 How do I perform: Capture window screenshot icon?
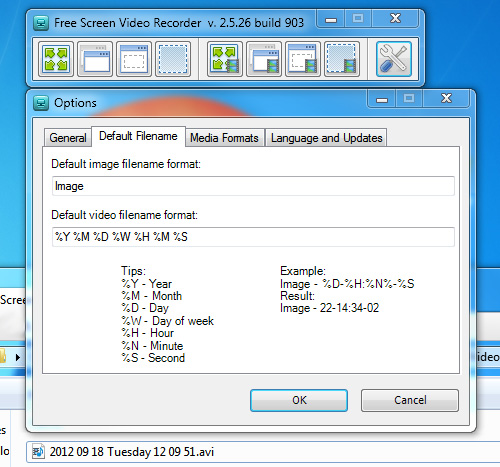pos(95,59)
